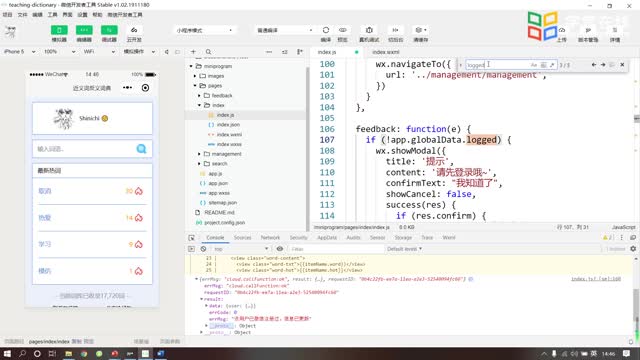Click the file tree indent settings icon
640x360 pixels.
(284, 52)
